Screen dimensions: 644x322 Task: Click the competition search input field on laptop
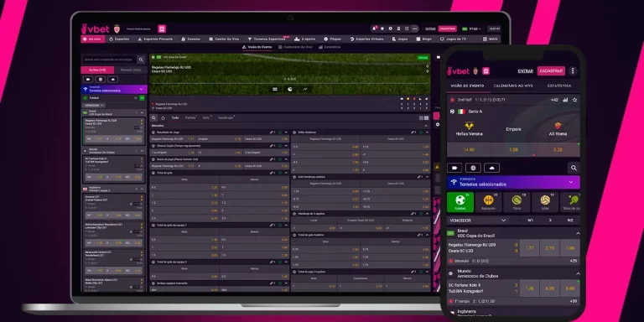click(x=109, y=60)
